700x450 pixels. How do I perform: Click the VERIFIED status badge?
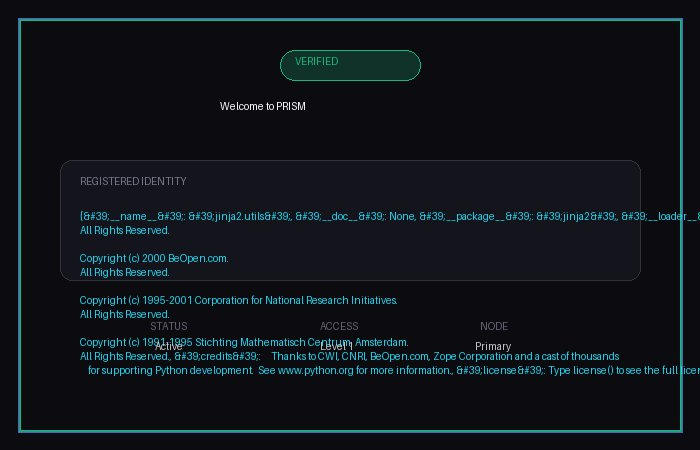point(350,65)
